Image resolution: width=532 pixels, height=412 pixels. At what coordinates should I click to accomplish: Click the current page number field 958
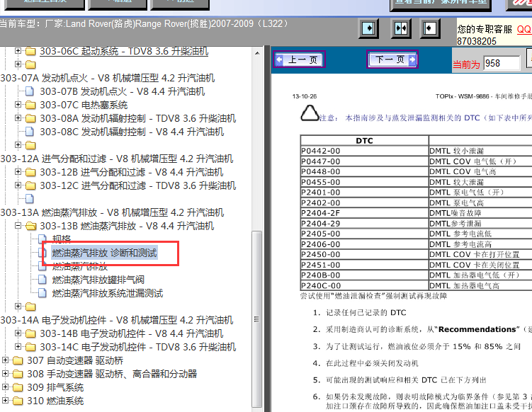coord(502,63)
